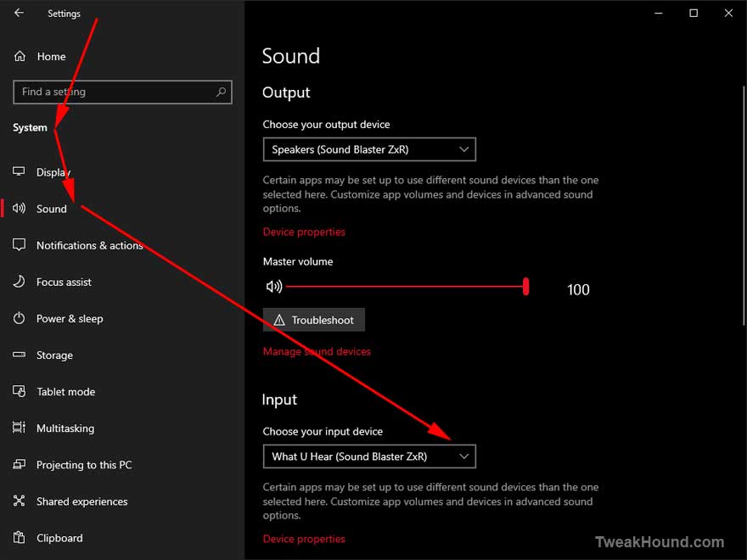Click the back arrow in Settings

coord(19,13)
